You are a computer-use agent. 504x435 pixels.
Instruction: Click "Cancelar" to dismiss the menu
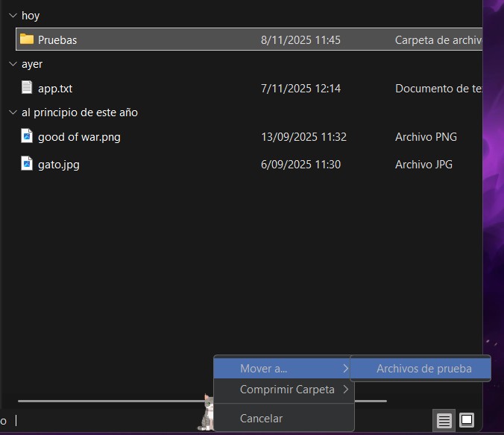(261, 418)
